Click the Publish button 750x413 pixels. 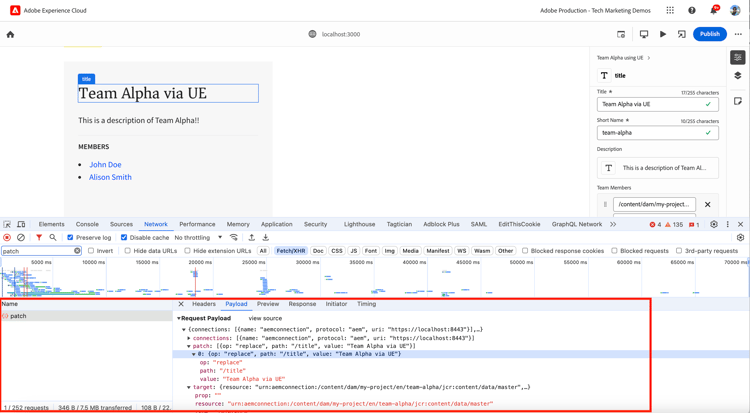coord(710,34)
